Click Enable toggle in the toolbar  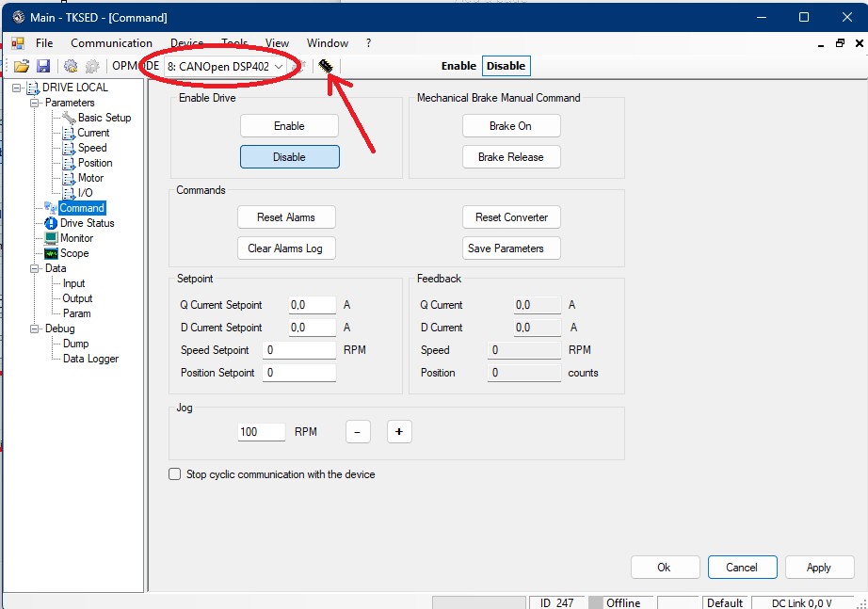[x=458, y=66]
